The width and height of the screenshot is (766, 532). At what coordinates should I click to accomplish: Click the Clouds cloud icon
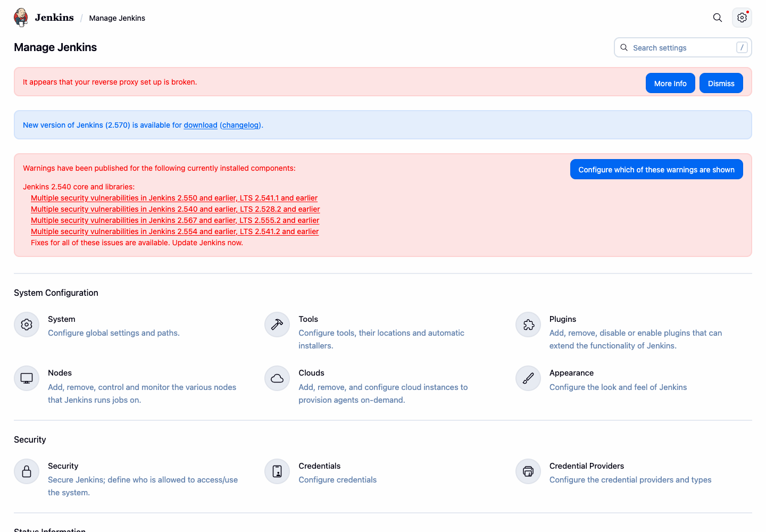[x=277, y=378]
